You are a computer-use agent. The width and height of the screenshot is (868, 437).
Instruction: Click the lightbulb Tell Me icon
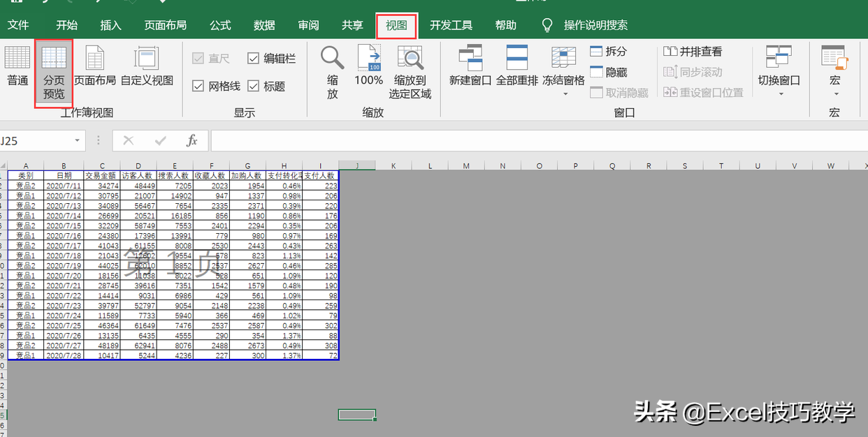[x=548, y=25]
